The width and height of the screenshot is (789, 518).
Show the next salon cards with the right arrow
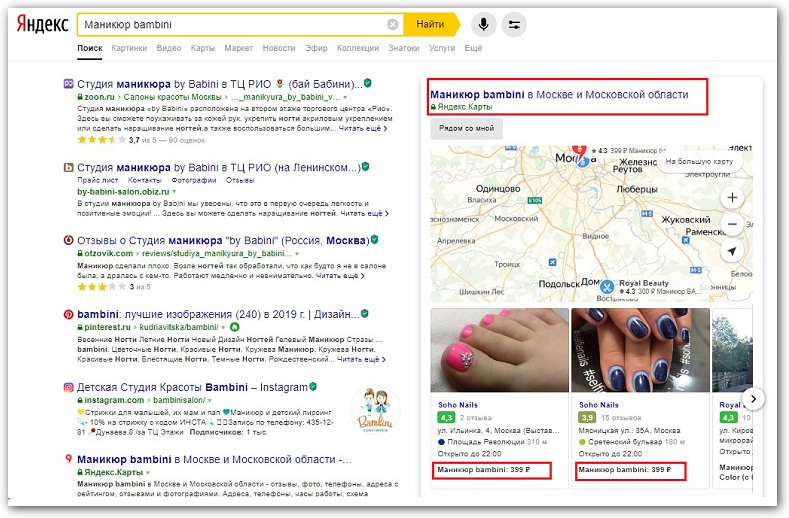point(753,399)
